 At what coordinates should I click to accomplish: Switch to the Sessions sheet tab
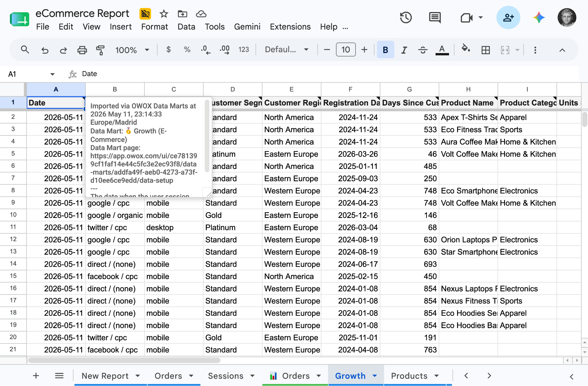(x=226, y=376)
